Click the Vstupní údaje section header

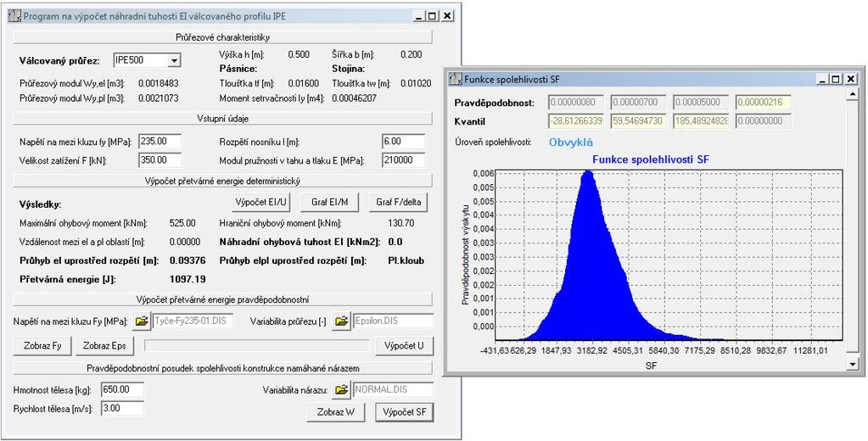[x=222, y=119]
